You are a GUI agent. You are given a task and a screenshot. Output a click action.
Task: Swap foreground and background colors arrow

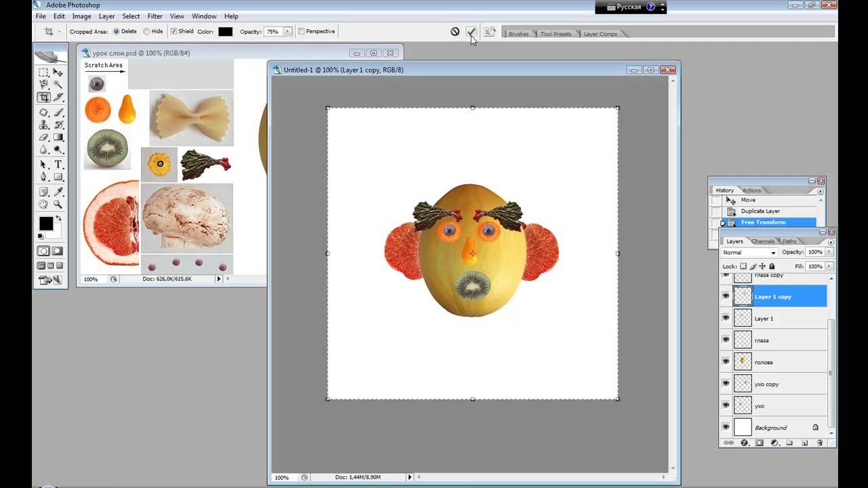(58, 218)
